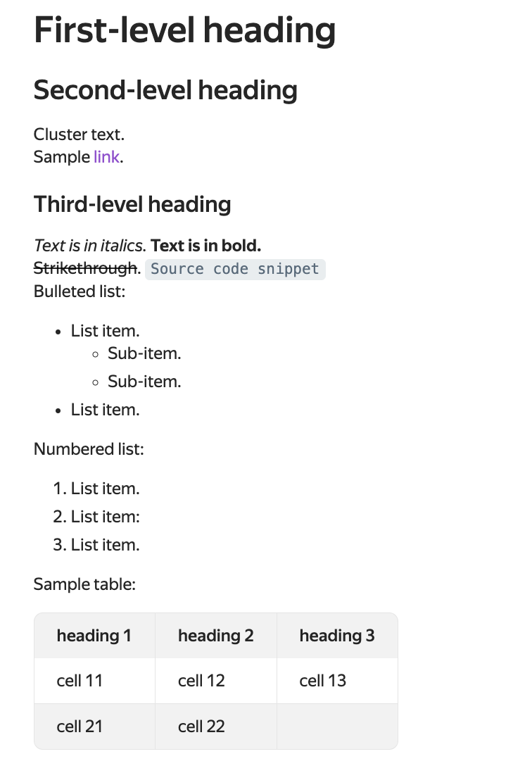Select table cell "cell 22"
The width and height of the screenshot is (532, 773).
point(201,726)
